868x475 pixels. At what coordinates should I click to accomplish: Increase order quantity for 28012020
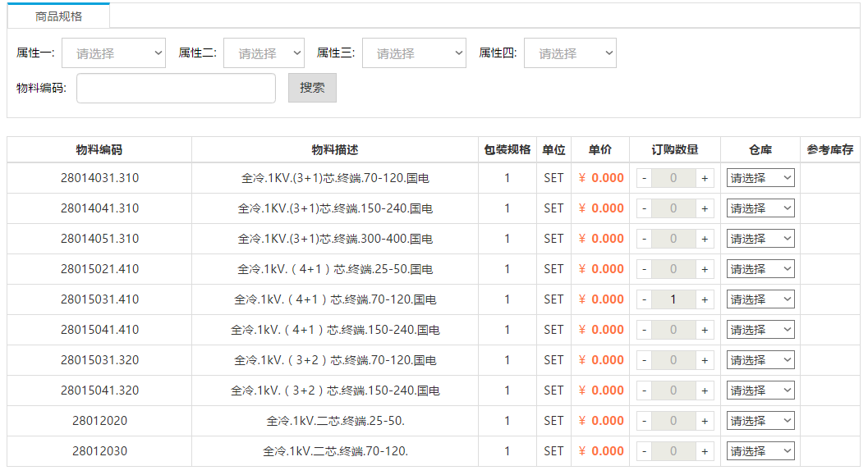705,420
